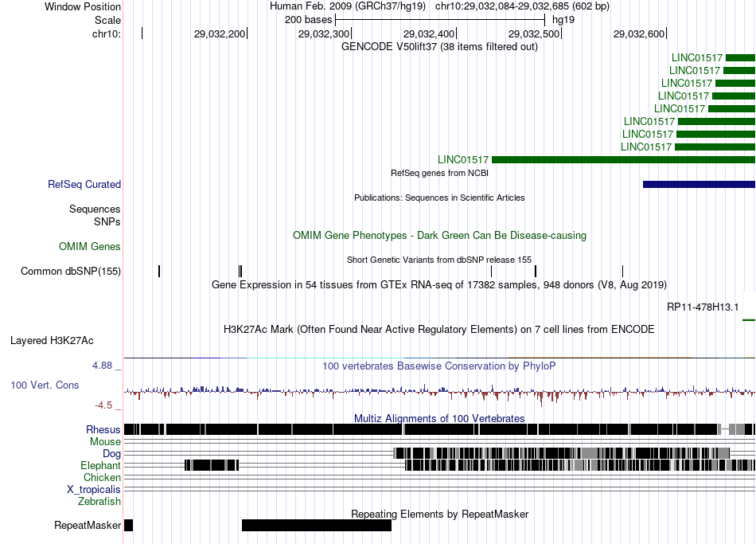Click the 29,032,200 ruler position

click(x=220, y=33)
